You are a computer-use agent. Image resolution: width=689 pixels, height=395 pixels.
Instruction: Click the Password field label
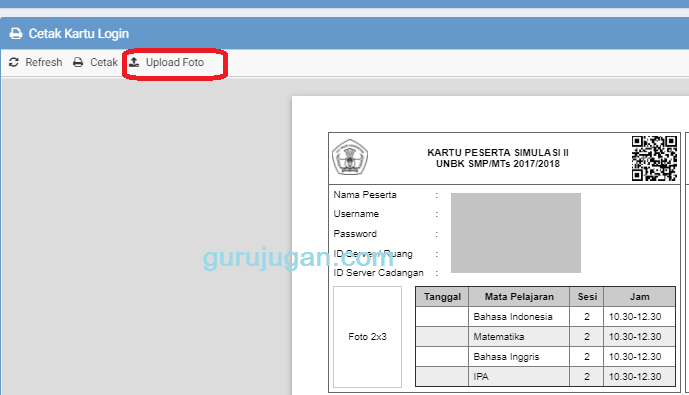point(355,234)
